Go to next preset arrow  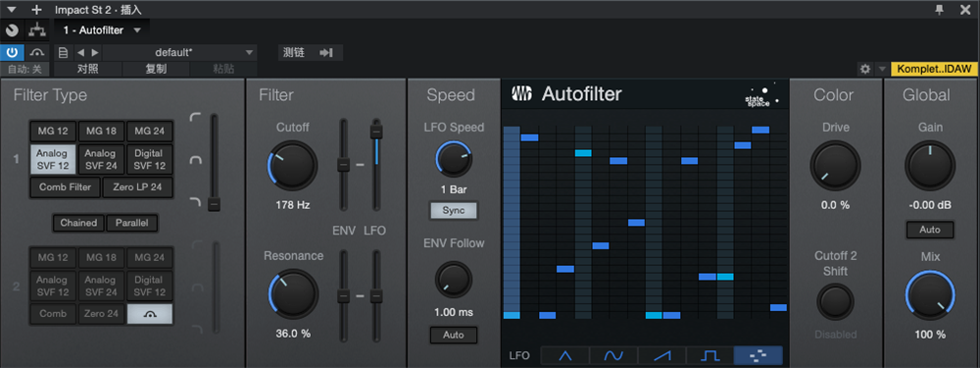click(94, 53)
